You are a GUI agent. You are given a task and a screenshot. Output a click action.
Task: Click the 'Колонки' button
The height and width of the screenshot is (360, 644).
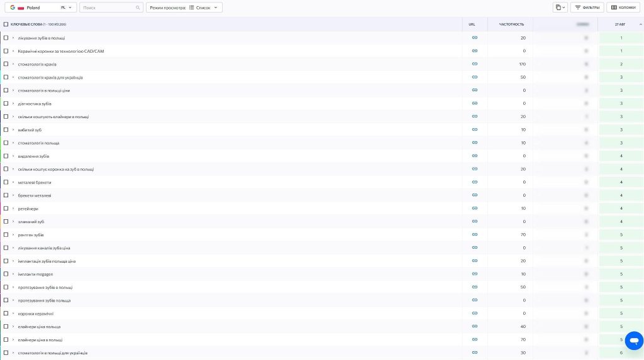tap(623, 8)
